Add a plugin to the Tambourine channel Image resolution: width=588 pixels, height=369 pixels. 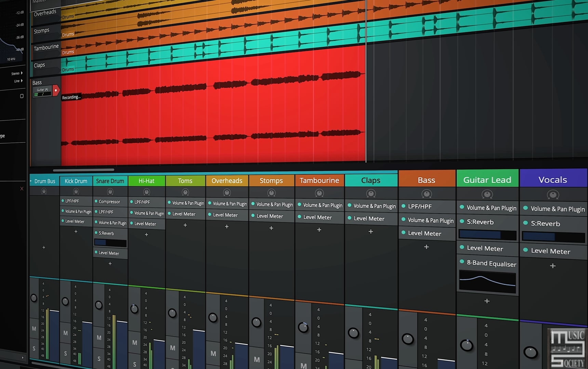coord(319,230)
